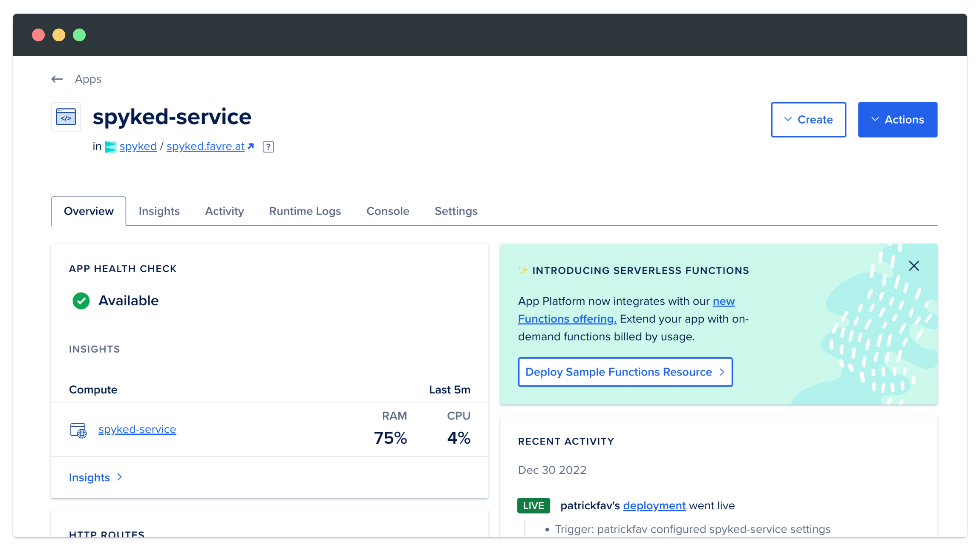
Task: Click Deploy Sample Functions Resource button
Action: (625, 372)
